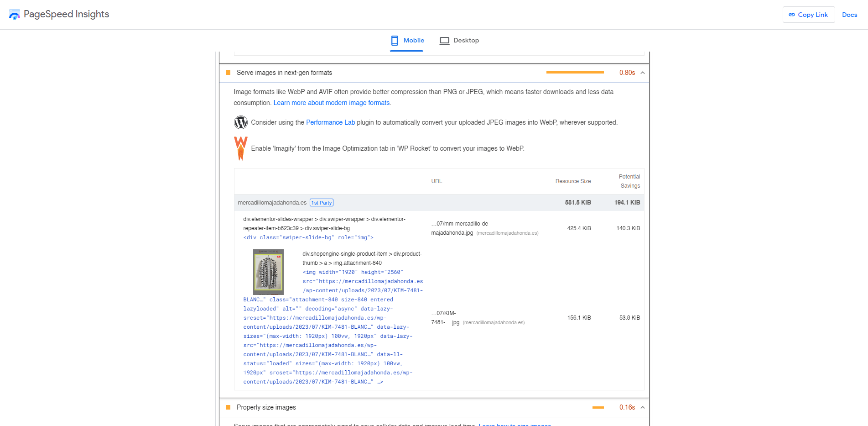Click the WordPress logo icon
The height and width of the screenshot is (426, 868).
(241, 122)
